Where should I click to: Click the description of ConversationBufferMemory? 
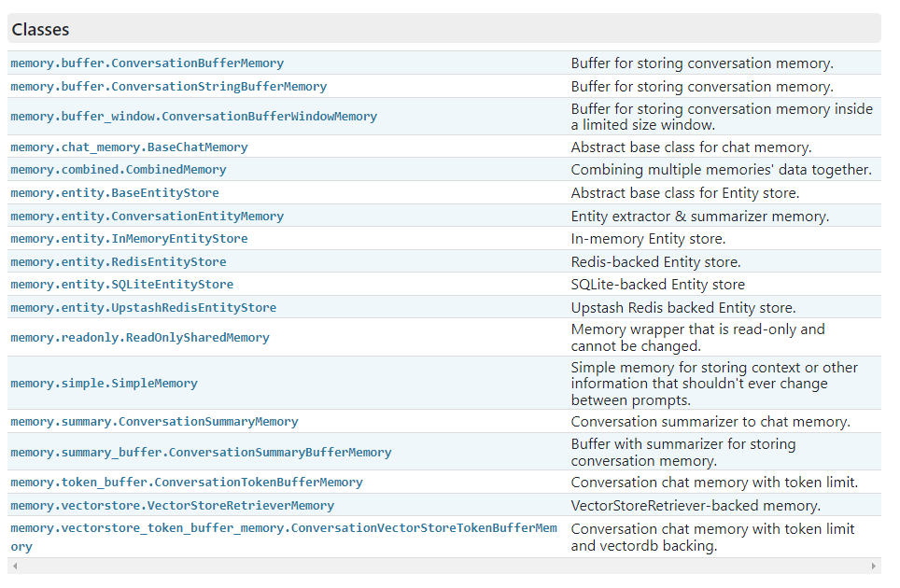(702, 63)
